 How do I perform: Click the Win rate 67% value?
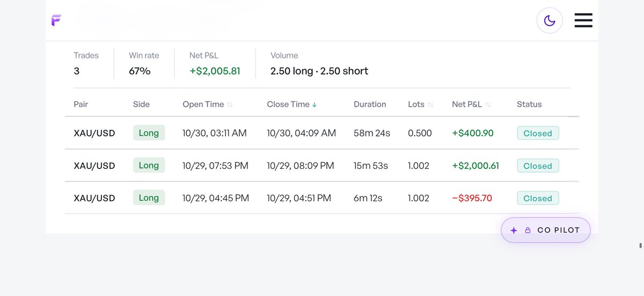pos(140,71)
